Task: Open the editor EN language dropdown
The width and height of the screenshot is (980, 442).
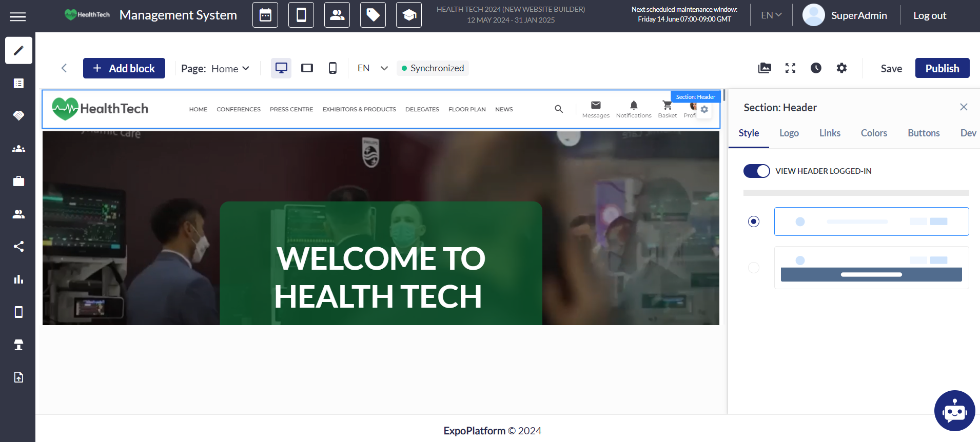Action: tap(373, 68)
